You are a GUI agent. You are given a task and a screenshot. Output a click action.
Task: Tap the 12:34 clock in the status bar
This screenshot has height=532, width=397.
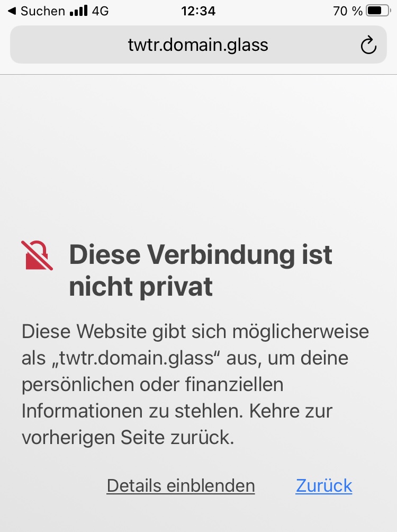click(x=198, y=11)
